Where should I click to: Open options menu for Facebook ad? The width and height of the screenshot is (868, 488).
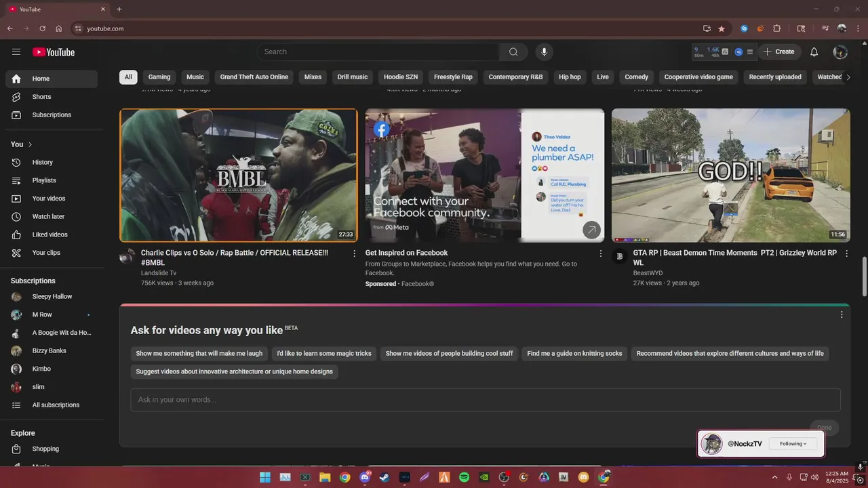coord(600,253)
